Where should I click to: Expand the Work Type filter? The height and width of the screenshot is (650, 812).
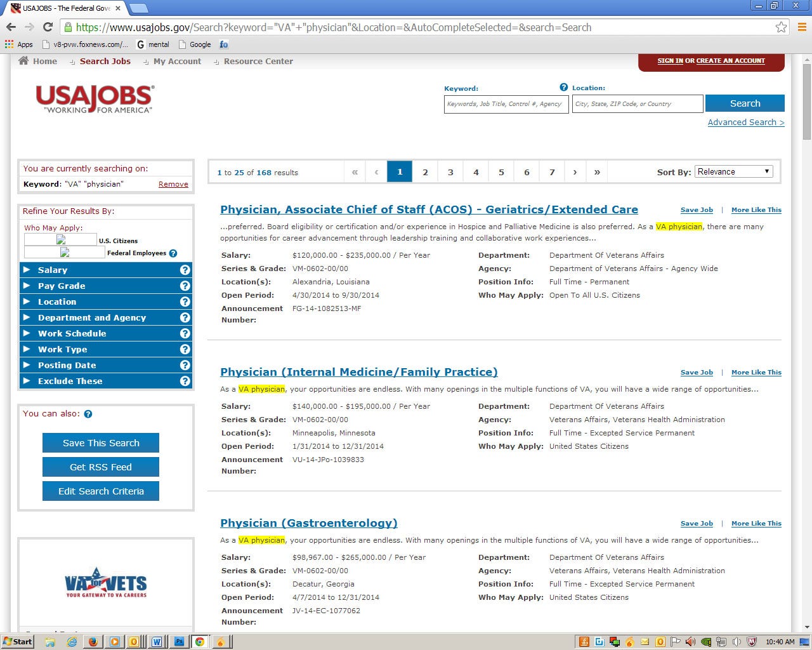coord(105,349)
